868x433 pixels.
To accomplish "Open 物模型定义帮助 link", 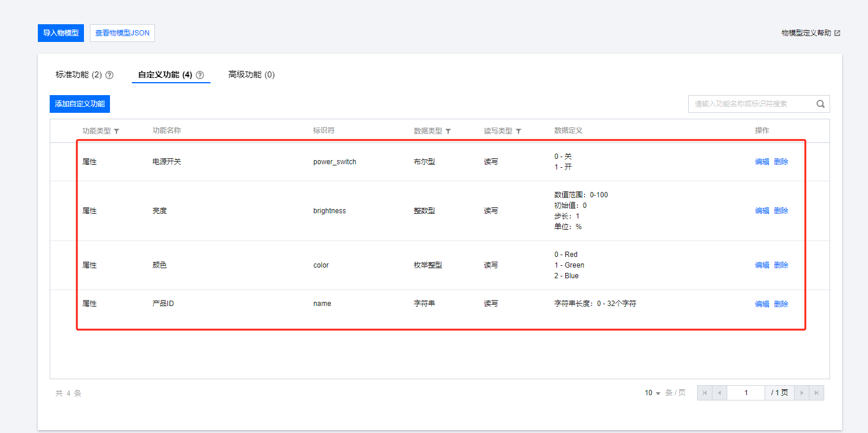I will coord(806,33).
